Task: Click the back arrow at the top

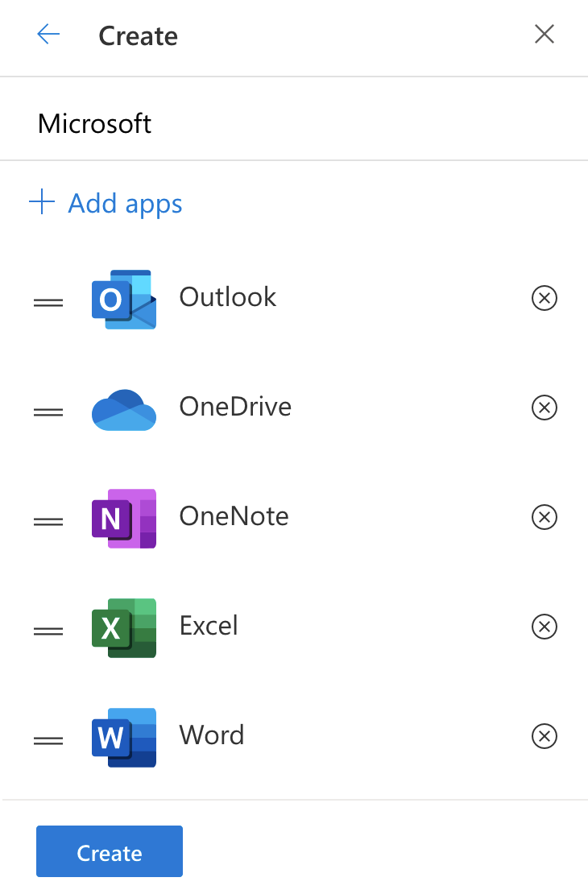Action: [x=48, y=34]
